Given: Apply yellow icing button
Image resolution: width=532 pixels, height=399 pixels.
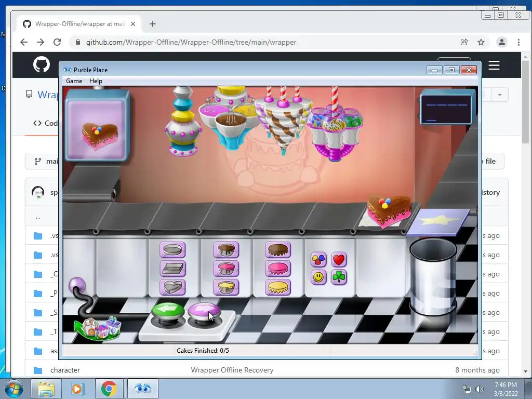Looking at the screenshot, I should click(277, 287).
